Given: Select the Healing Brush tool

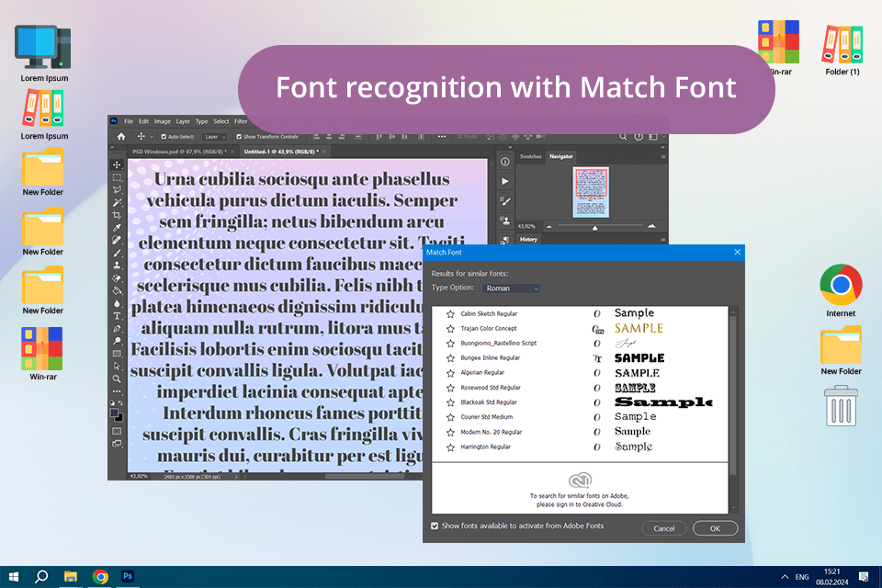Looking at the screenshot, I should coord(117,241).
